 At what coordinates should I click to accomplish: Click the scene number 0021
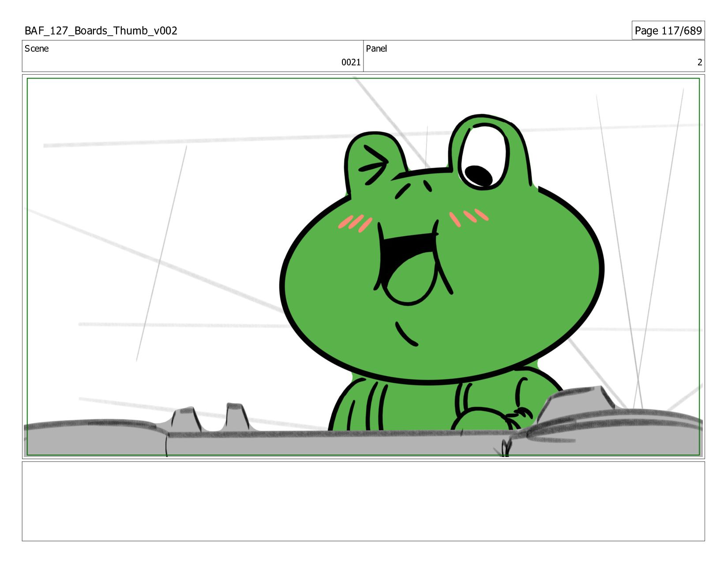[x=351, y=62]
